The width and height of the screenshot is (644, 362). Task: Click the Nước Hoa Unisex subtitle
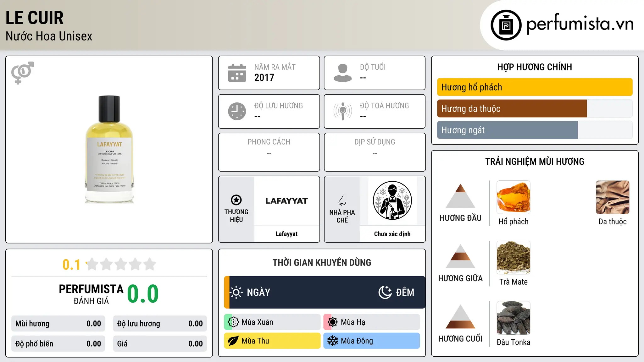click(x=49, y=36)
